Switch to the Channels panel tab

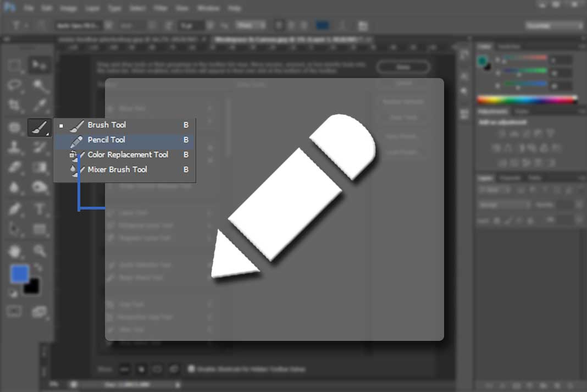click(510, 178)
